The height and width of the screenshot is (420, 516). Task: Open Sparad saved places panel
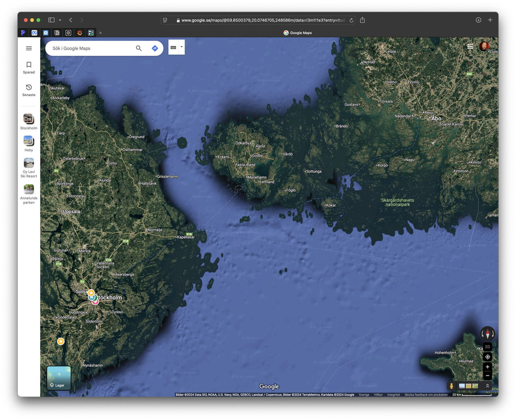coord(29,67)
